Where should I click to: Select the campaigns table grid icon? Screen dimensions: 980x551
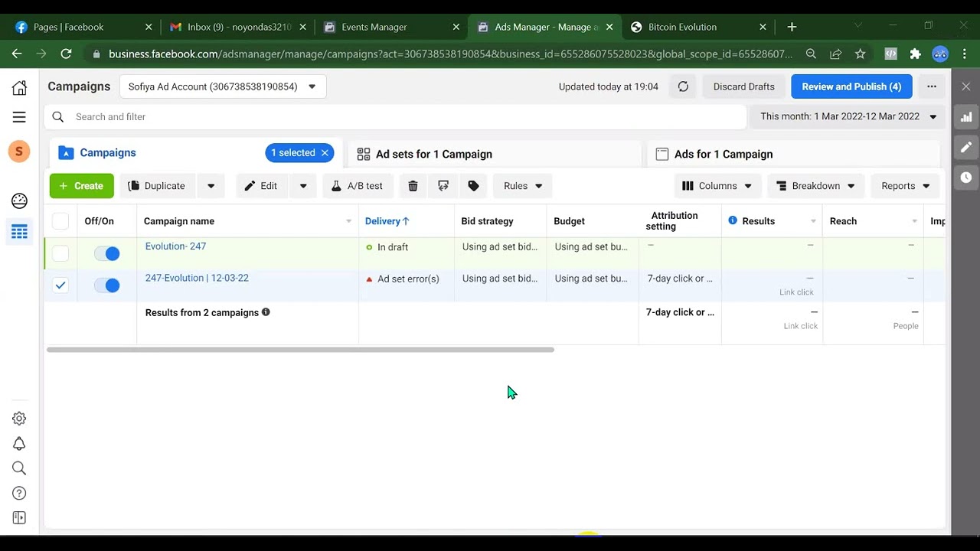[19, 231]
